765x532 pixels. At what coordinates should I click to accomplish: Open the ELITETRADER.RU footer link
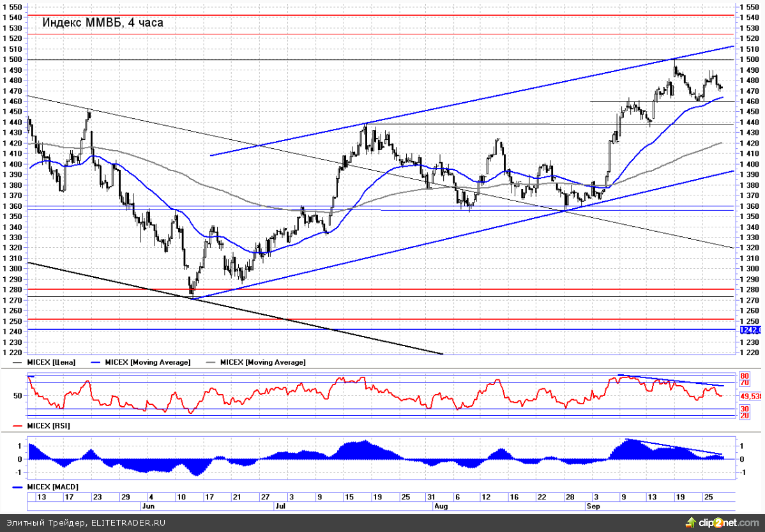coord(128,522)
